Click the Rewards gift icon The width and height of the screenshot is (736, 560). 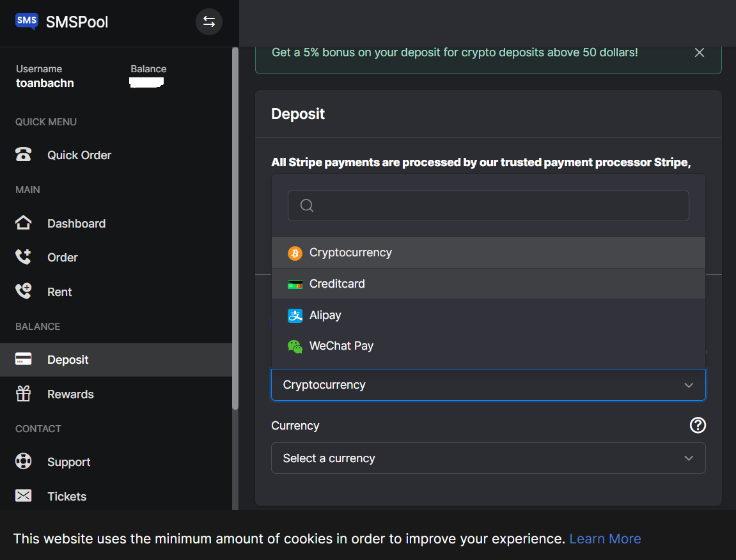(x=24, y=394)
